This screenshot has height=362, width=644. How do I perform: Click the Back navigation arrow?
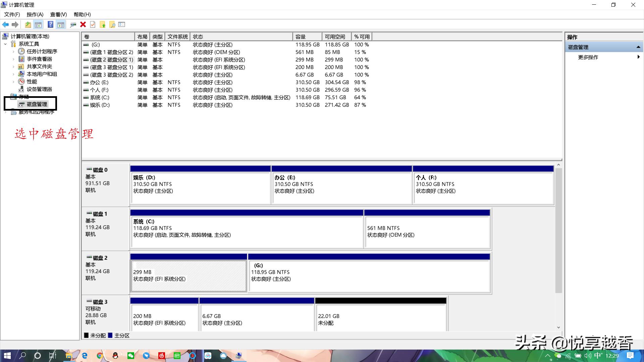6,24
